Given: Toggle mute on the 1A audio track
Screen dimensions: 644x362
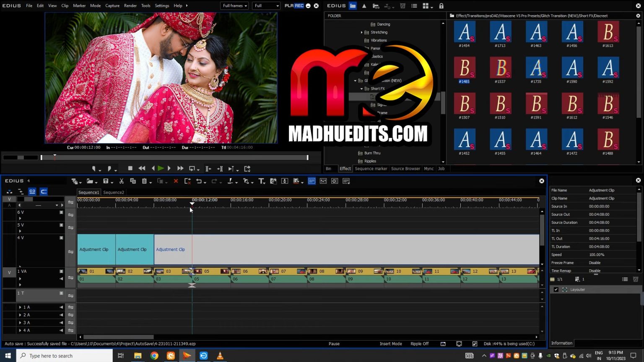Looking at the screenshot, I should point(61,307).
